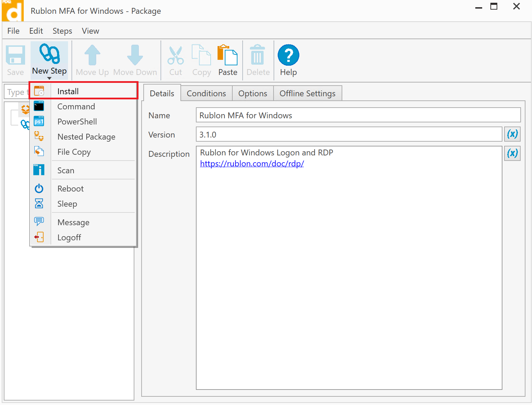Viewport: 532px width, 405px height.
Task: Switch to the Offline Settings tab
Action: 307,94
